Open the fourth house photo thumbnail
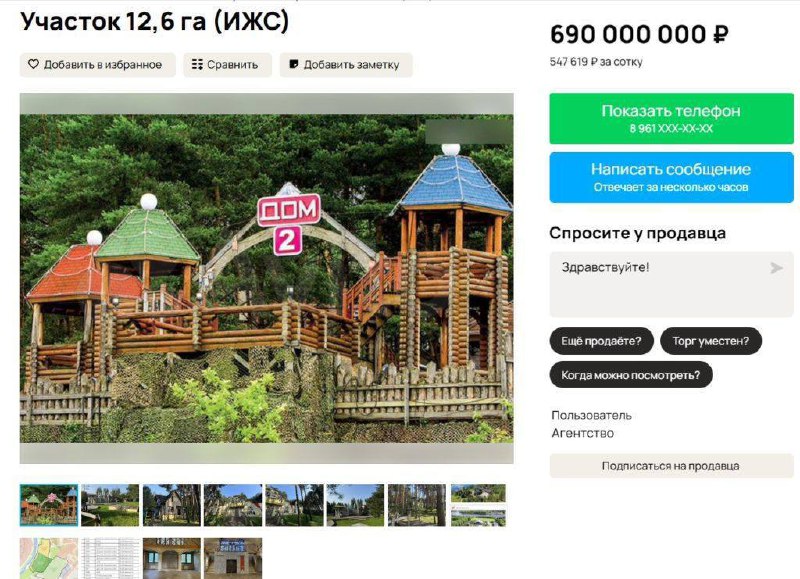Screen dimensions: 800x579 (x=233, y=505)
